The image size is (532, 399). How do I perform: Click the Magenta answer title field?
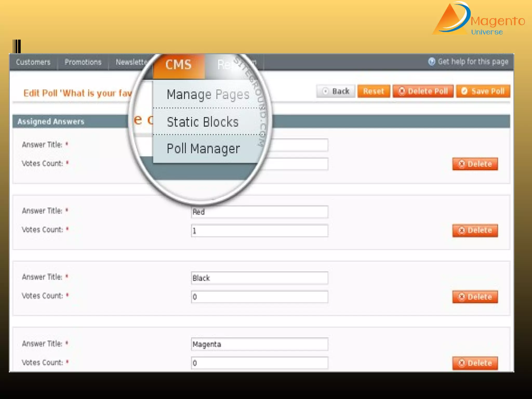point(259,344)
